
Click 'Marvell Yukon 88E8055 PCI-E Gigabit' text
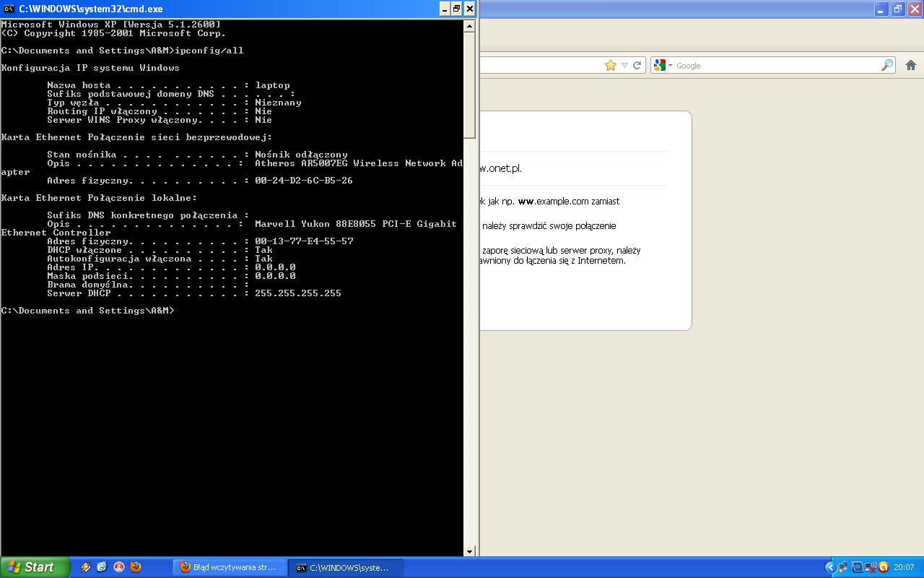click(356, 224)
